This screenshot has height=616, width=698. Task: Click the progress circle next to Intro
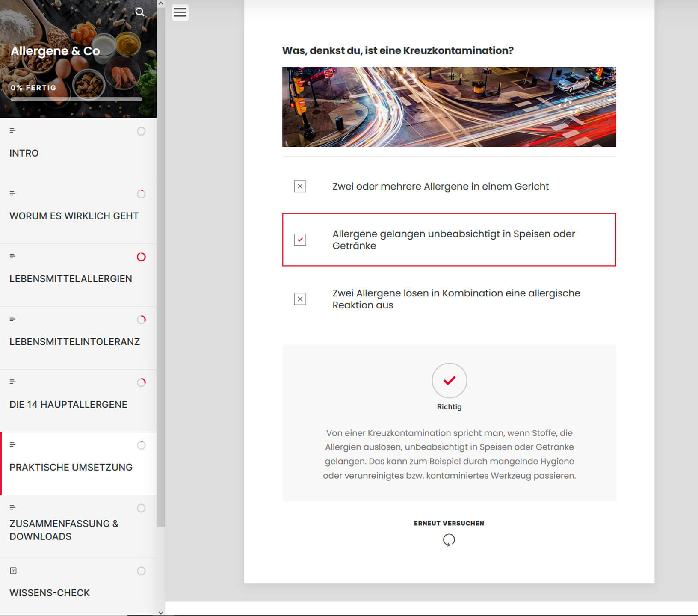[141, 131]
